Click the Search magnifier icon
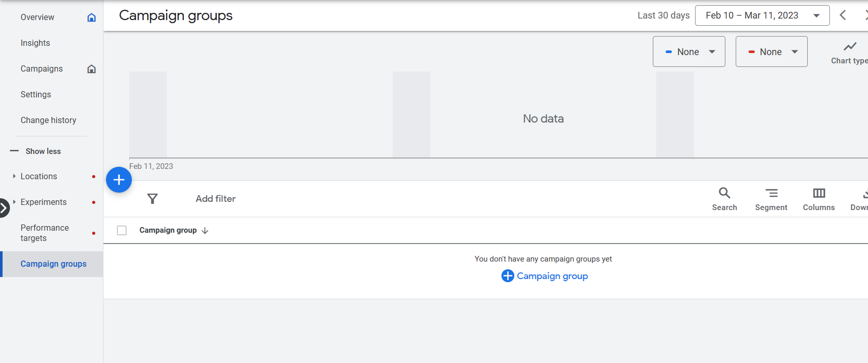Image resolution: width=868 pixels, height=363 pixels. (x=724, y=193)
